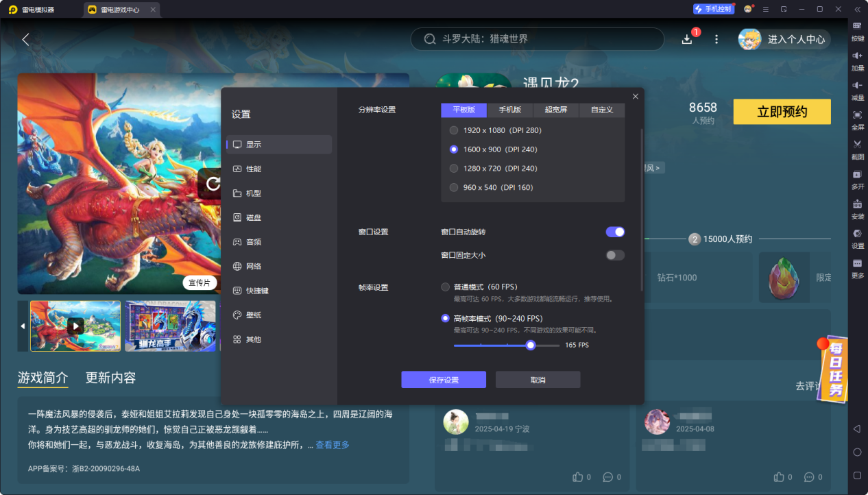The image size is (868, 495).
Task: Click the 取消 button
Action: pyautogui.click(x=538, y=380)
